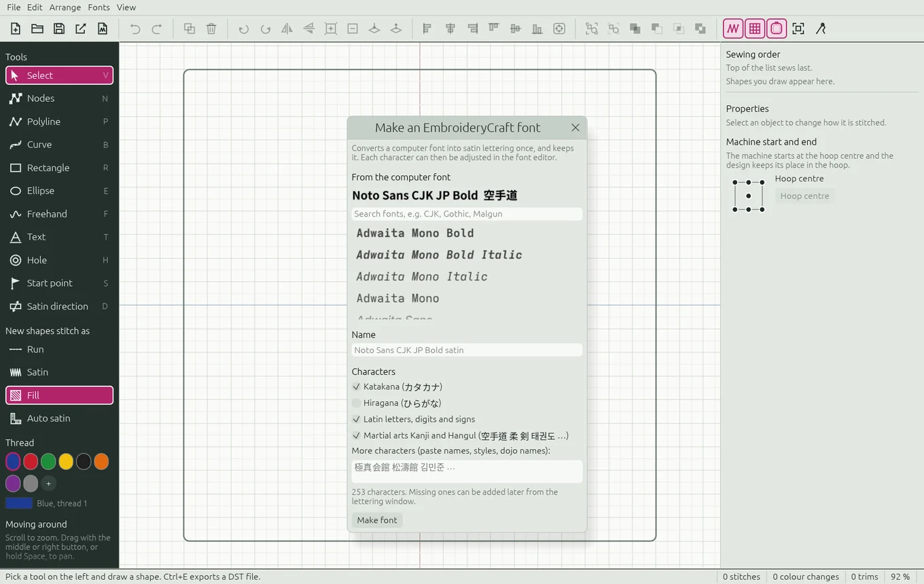
Task: Select the Polyline tool
Action: tap(59, 122)
